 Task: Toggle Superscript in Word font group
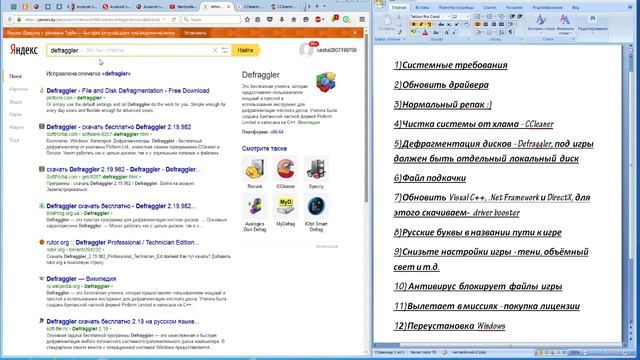tap(456, 24)
